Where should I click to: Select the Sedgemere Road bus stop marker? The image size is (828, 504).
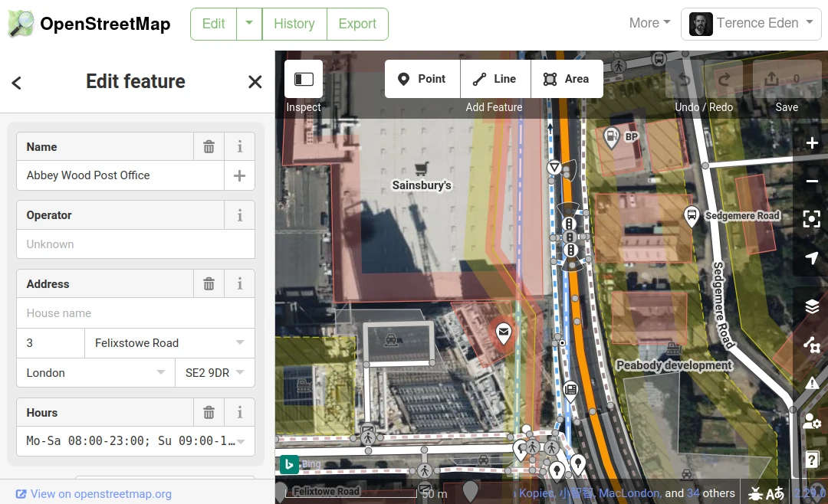(x=692, y=216)
